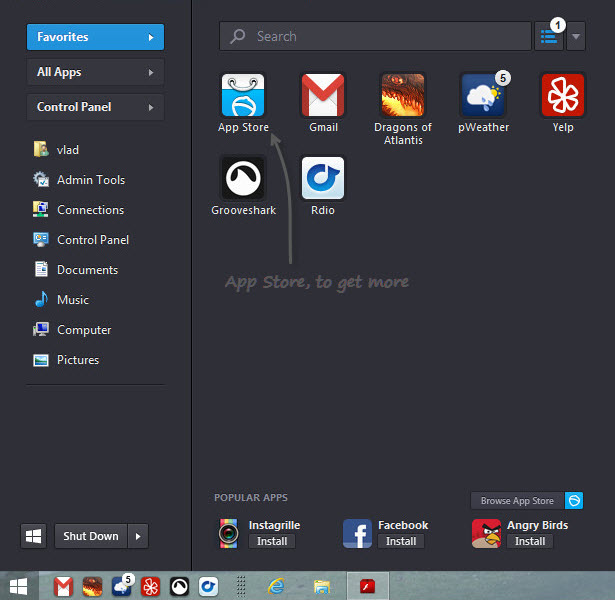Click the Facebook popular app icon
Screen dimensions: 615x600
click(x=357, y=533)
